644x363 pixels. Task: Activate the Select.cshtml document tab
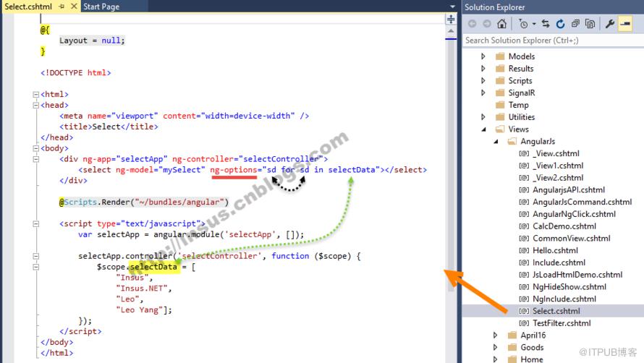coord(28,7)
